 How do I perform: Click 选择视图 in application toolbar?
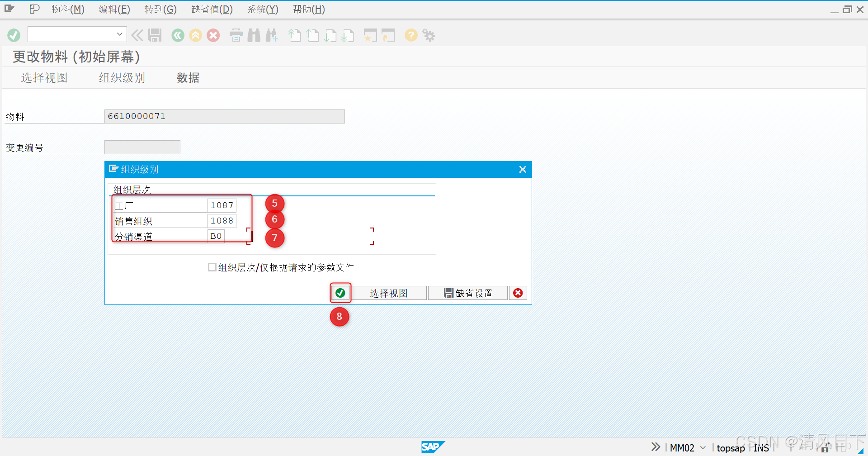44,78
